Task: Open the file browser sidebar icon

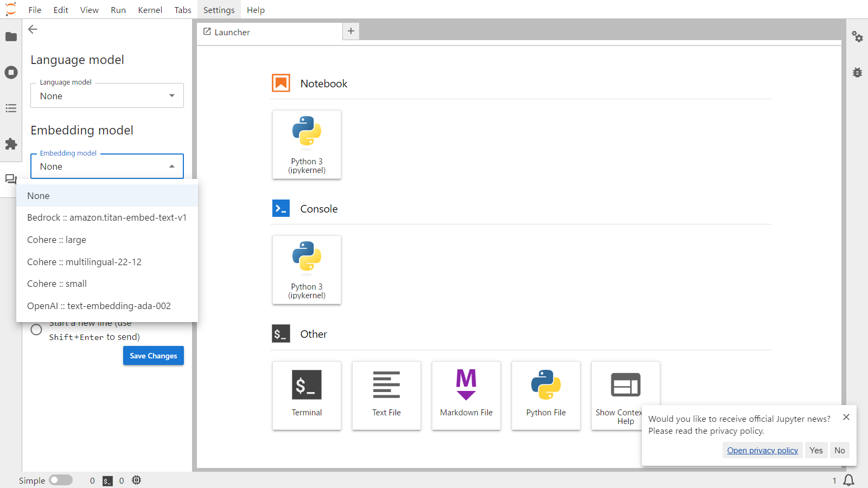Action: [x=11, y=37]
